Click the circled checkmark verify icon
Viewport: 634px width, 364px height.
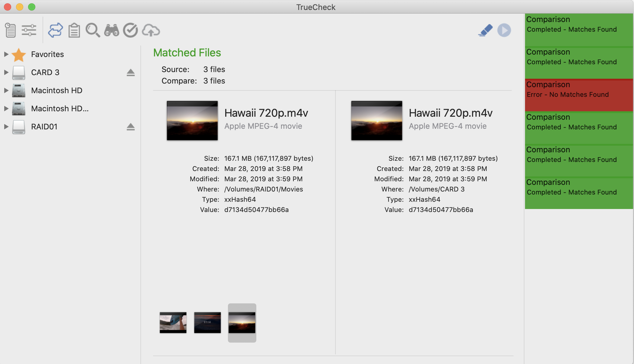(x=130, y=30)
